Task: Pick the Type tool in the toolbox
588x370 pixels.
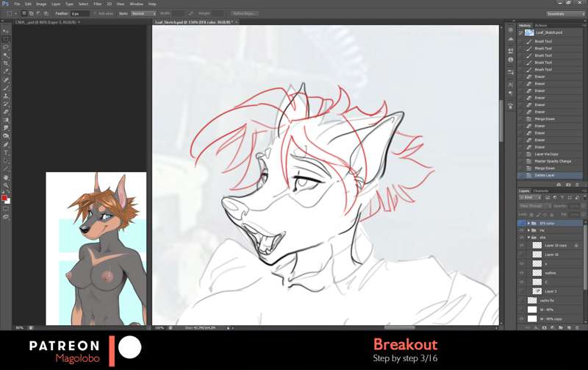Action: click(6, 152)
